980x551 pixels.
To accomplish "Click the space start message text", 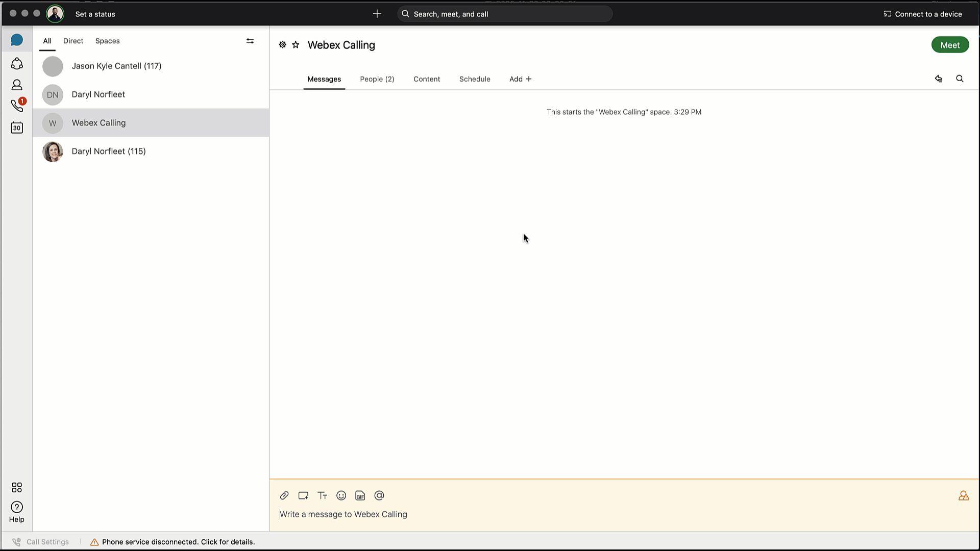I will point(624,112).
